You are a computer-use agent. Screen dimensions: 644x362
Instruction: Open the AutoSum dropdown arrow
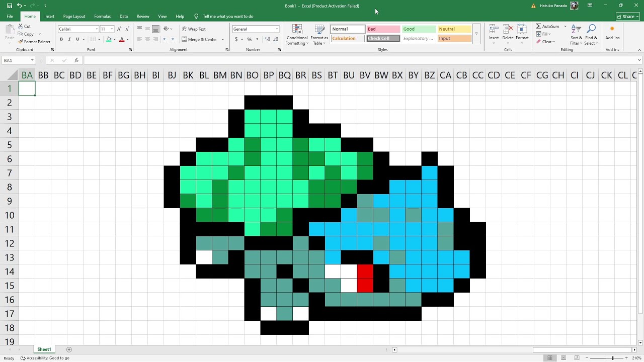565,26
